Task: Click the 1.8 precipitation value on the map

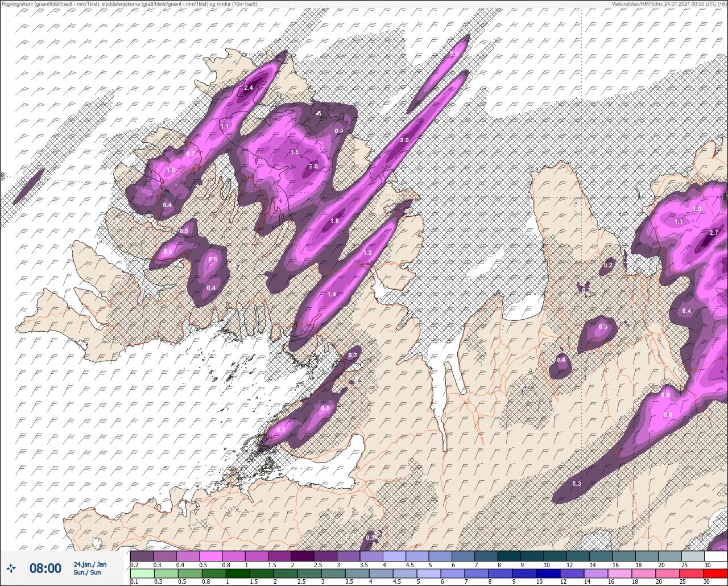Action: click(334, 221)
